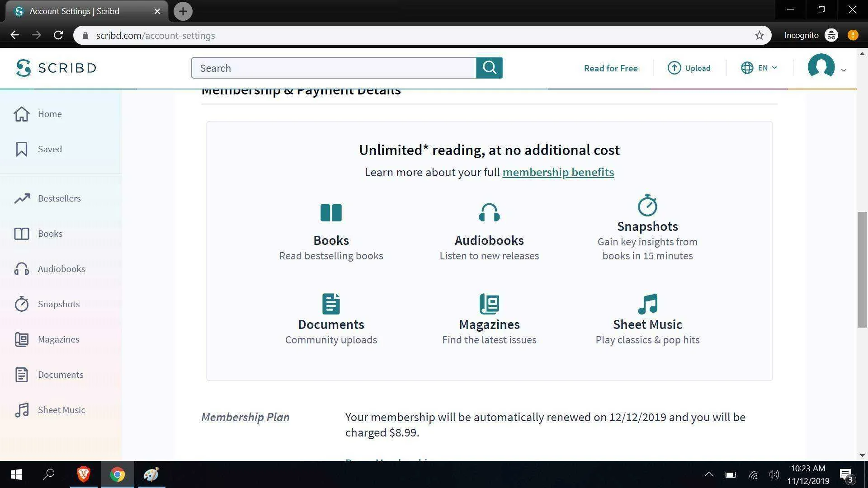Open the Windows Start menu

click(x=16, y=474)
